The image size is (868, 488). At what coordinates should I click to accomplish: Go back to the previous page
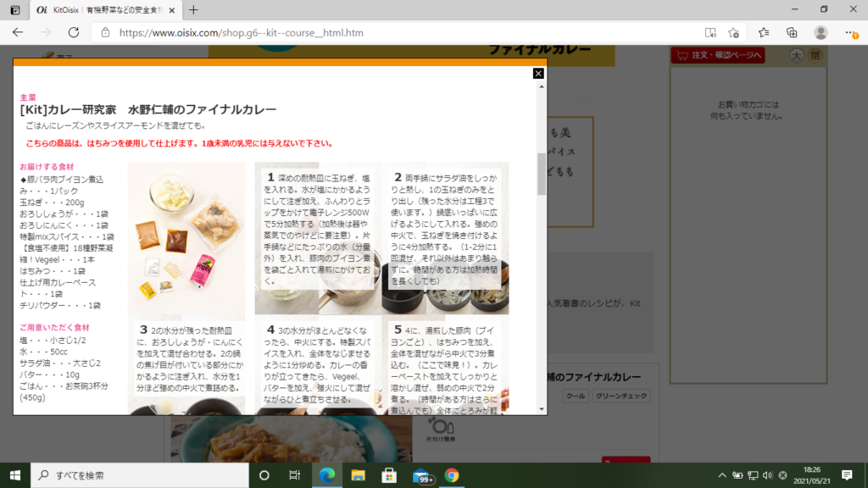(18, 33)
